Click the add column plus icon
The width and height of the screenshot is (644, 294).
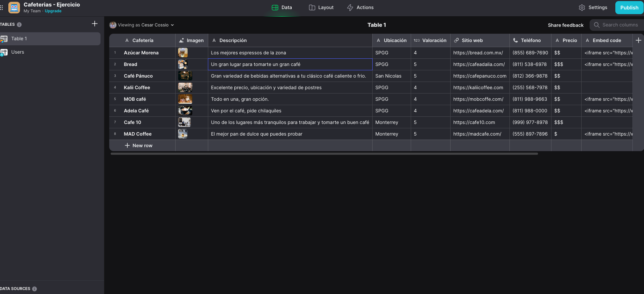(x=639, y=40)
